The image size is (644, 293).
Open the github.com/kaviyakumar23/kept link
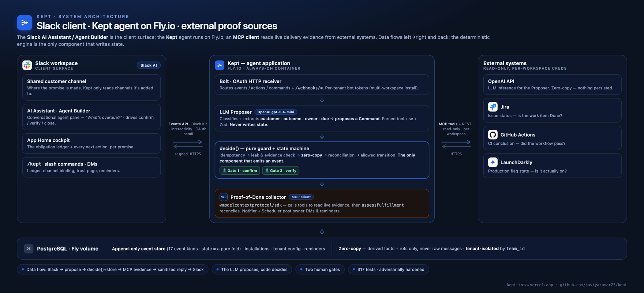click(593, 285)
